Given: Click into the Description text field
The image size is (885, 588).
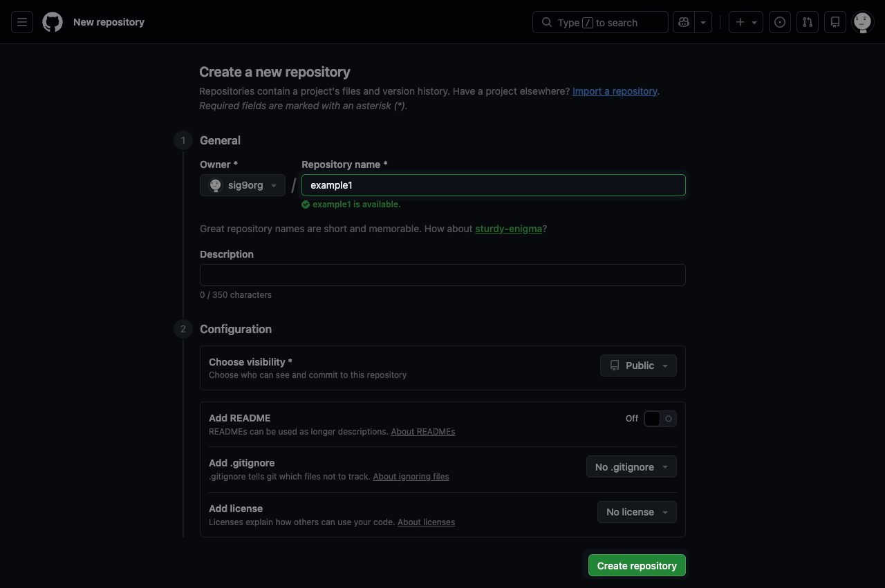Looking at the screenshot, I should coord(442,275).
